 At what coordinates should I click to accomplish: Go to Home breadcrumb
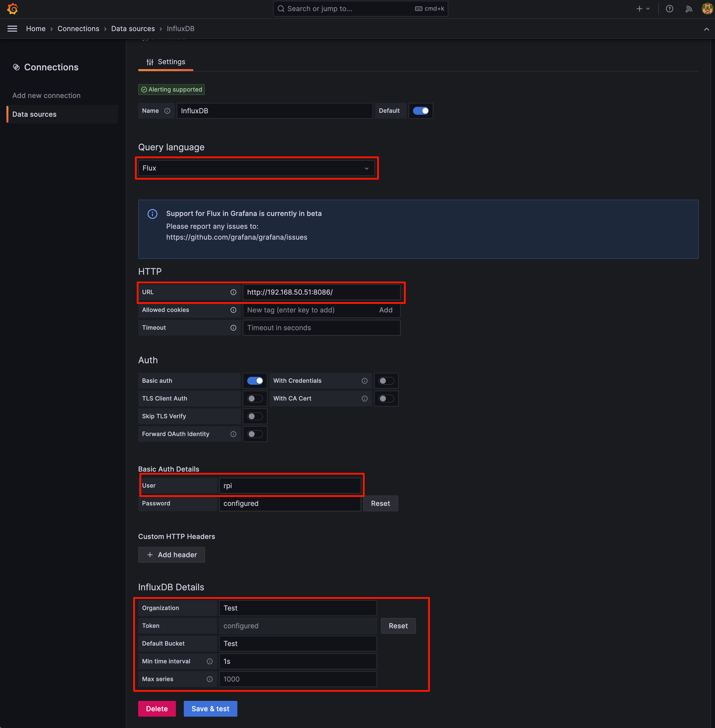coord(36,29)
